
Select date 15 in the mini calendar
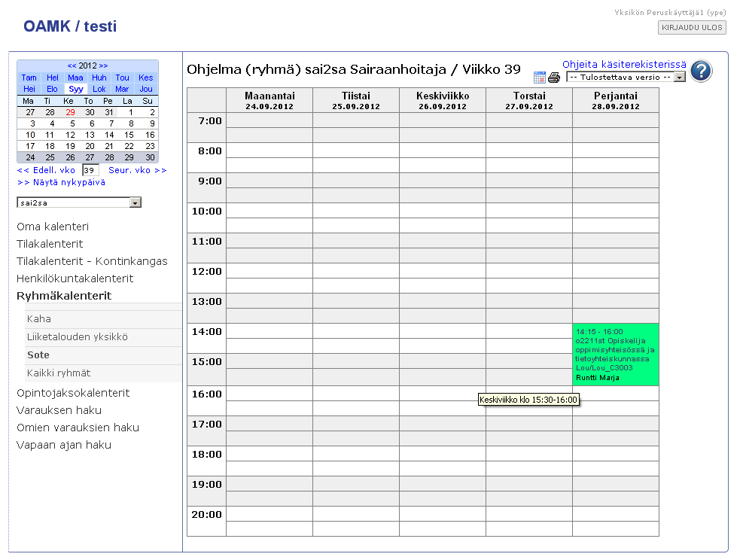(129, 135)
